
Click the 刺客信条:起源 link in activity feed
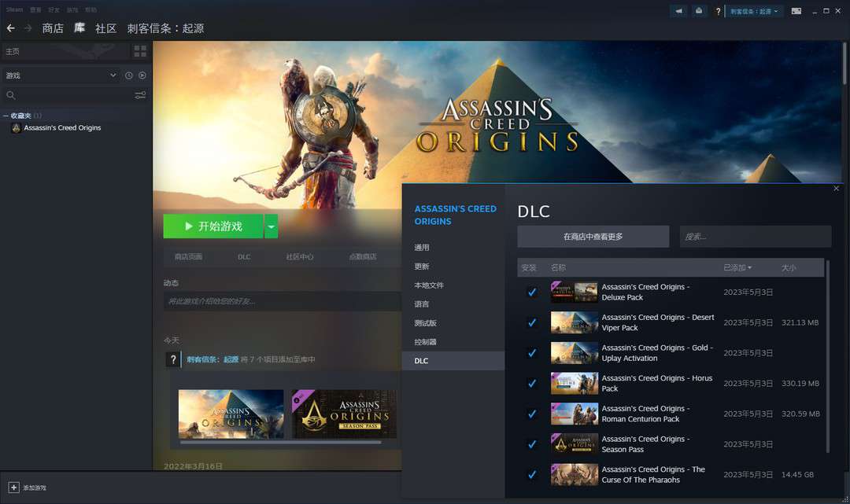(213, 359)
